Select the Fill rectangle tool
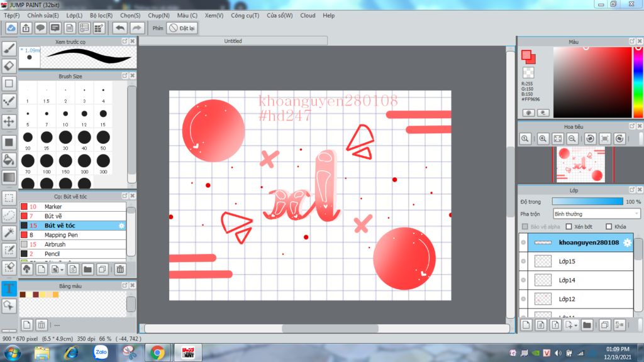The width and height of the screenshot is (644, 362). (x=9, y=143)
